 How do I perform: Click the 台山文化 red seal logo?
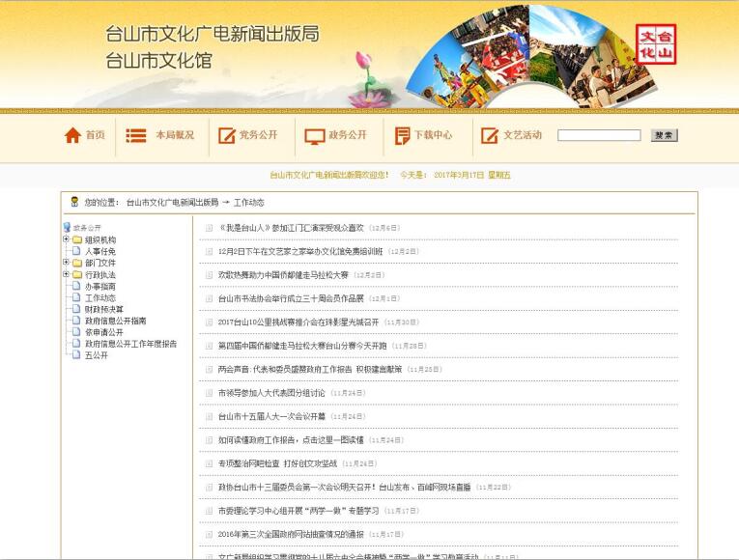[x=656, y=44]
